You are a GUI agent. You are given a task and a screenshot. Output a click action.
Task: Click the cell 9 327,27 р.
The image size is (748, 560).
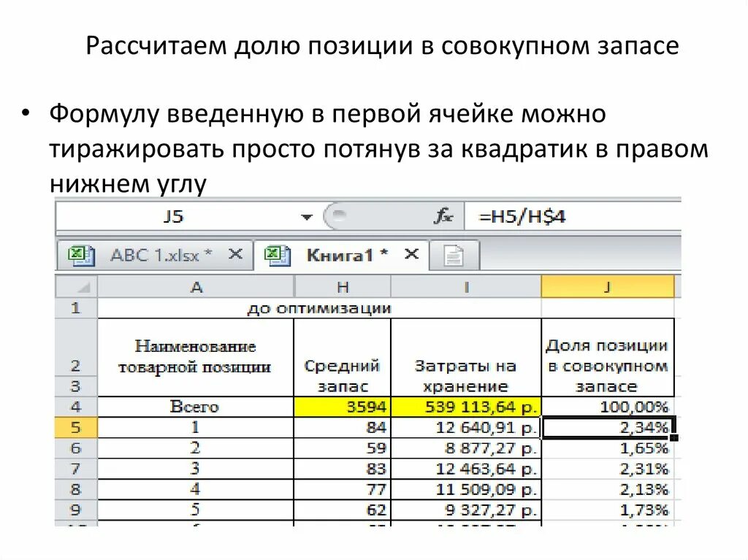pos(466,510)
